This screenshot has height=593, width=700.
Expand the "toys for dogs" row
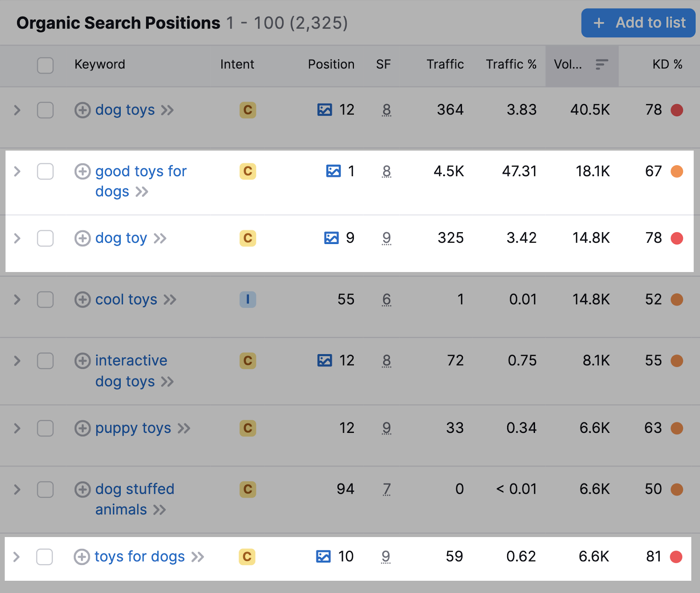click(17, 557)
